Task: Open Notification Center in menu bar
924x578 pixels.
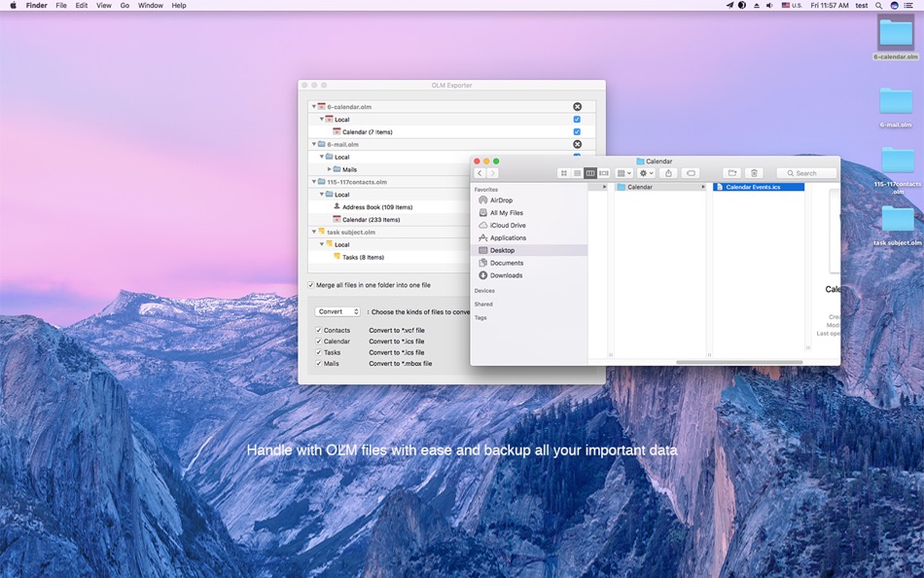Action: (909, 5)
